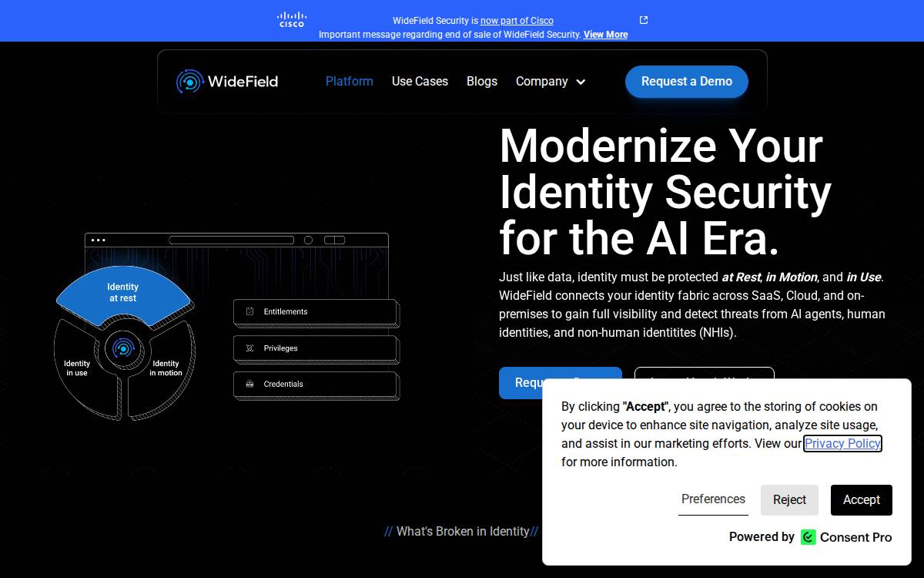
Task: Click the center WideField wheel icon
Action: pos(123,349)
